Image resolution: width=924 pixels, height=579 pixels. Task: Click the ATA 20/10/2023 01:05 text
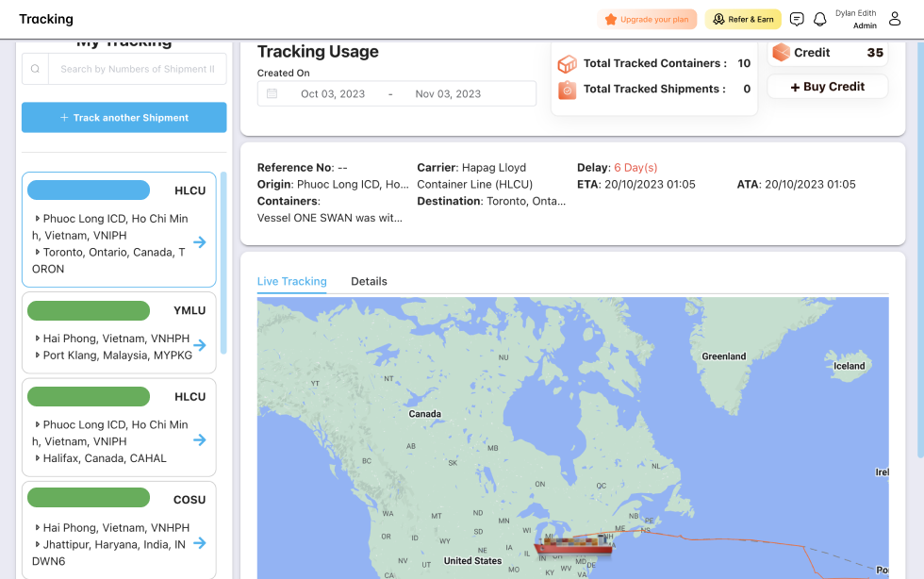click(x=796, y=184)
